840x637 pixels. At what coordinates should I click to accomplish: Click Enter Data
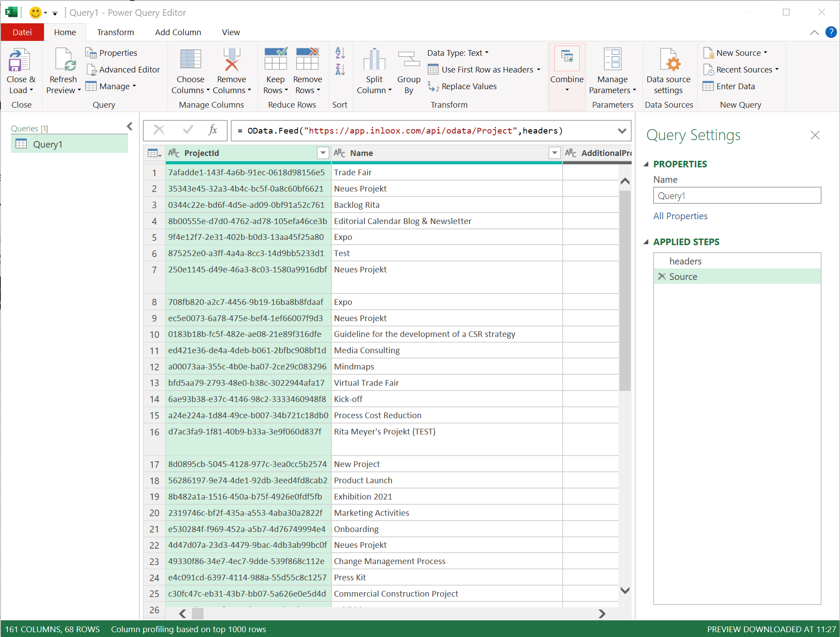coord(729,87)
